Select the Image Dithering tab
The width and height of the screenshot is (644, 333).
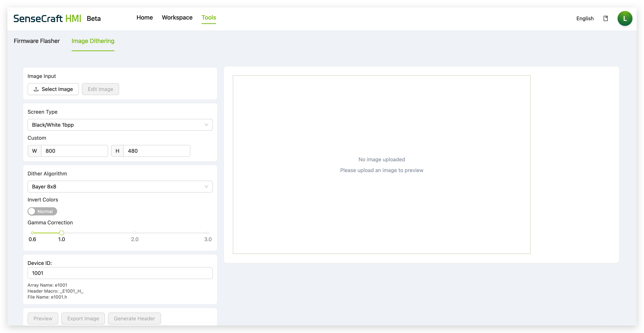(x=93, y=41)
